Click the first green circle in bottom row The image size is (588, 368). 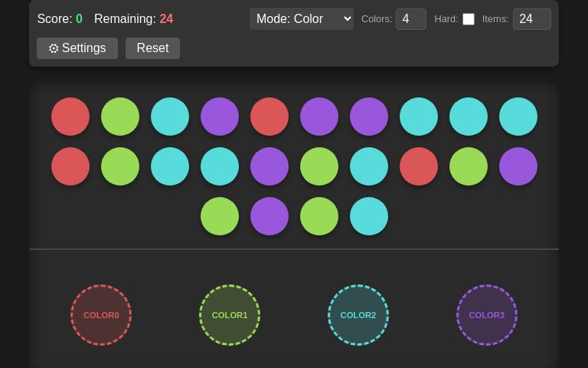tap(220, 216)
